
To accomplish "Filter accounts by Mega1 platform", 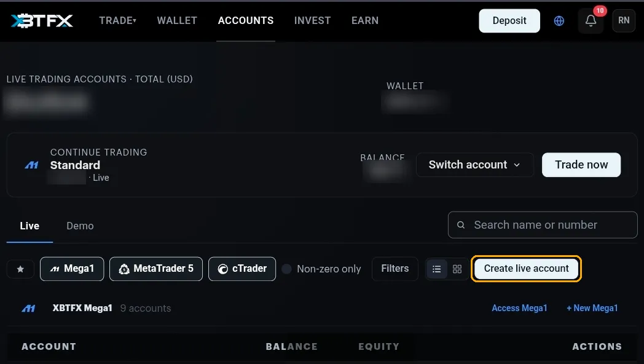I will tap(72, 269).
